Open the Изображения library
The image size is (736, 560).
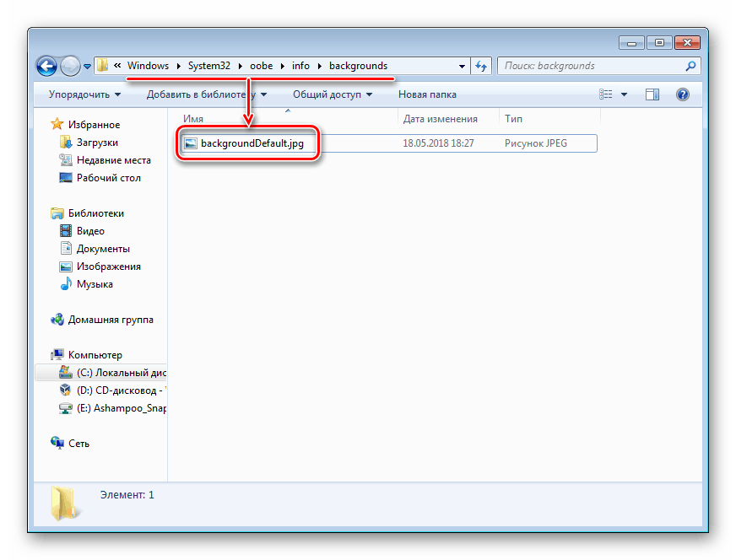tap(108, 267)
